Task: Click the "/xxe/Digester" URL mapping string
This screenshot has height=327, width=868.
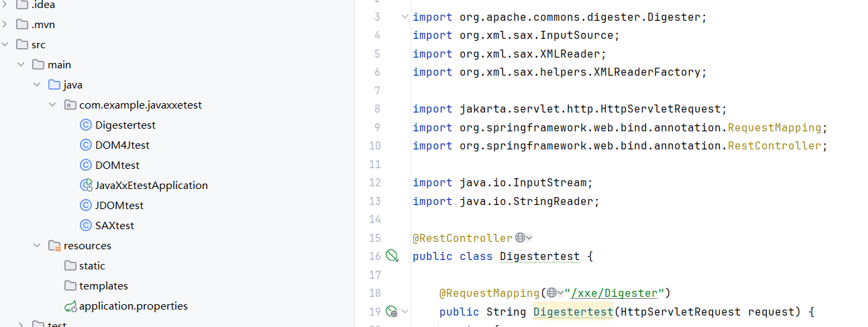Action: pyautogui.click(x=615, y=293)
